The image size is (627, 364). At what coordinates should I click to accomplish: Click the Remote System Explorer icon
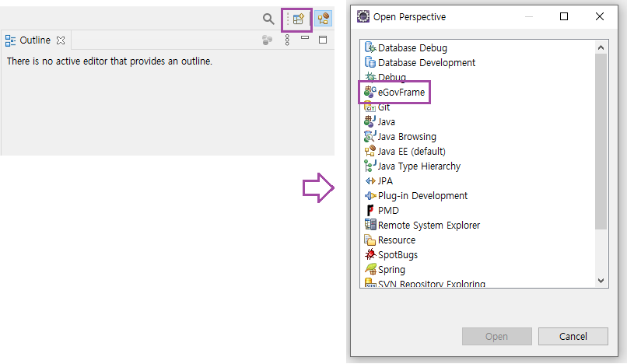tap(370, 225)
